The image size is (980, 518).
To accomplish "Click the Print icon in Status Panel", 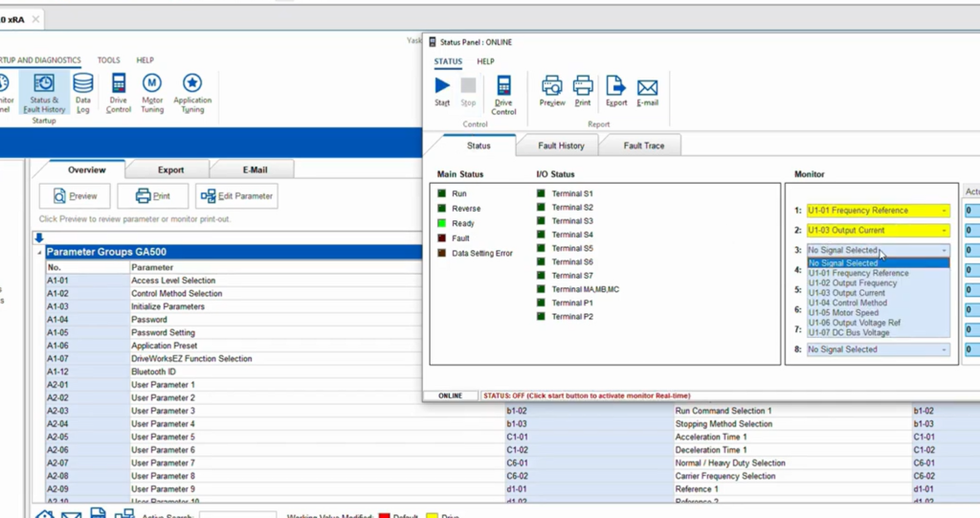I will (x=583, y=89).
